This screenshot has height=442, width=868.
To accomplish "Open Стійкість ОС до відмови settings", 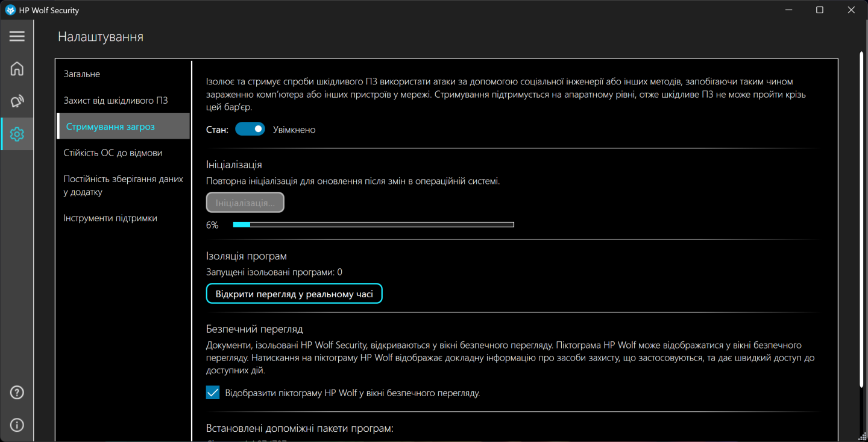I will (113, 153).
